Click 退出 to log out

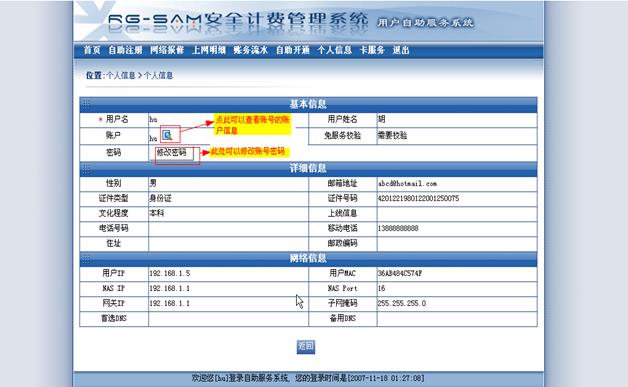click(401, 50)
